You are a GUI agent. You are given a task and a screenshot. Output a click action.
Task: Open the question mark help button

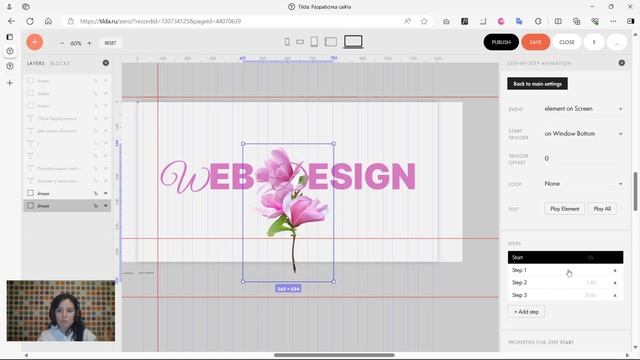594,42
